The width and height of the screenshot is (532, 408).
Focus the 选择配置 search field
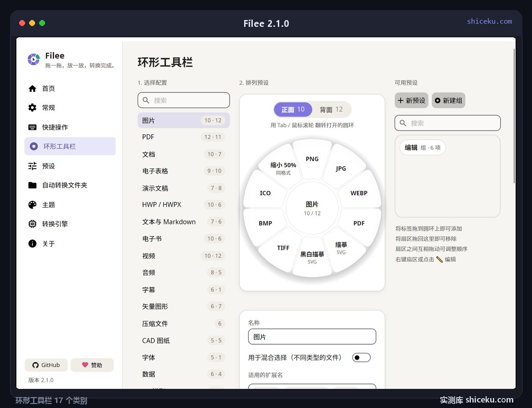tap(184, 100)
